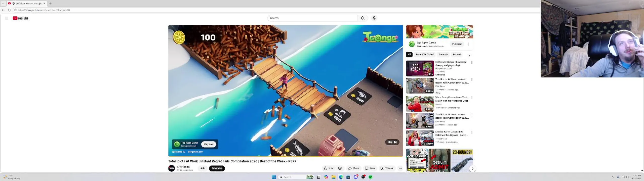Open Spotify from the taskbar
Image resolution: width=644 pixels, height=181 pixels.
371,177
